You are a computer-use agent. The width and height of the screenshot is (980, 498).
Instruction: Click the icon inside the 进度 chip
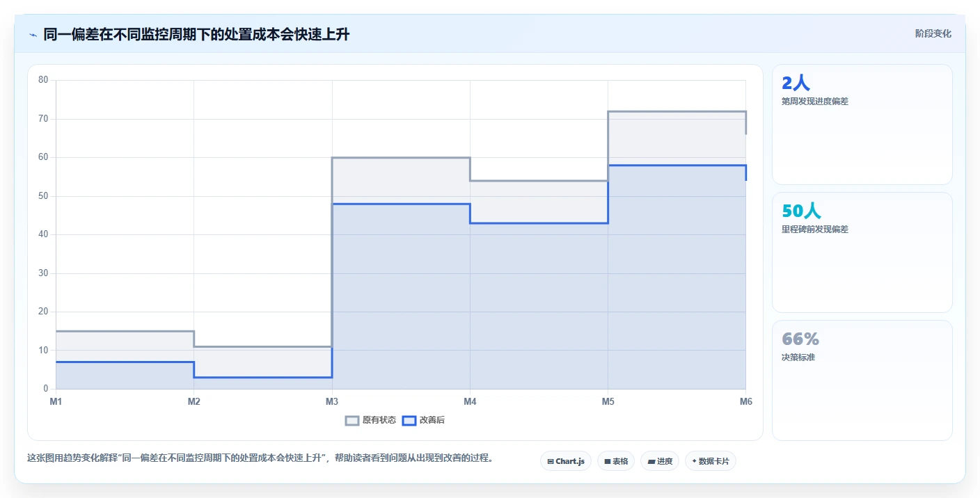pyautogui.click(x=651, y=461)
